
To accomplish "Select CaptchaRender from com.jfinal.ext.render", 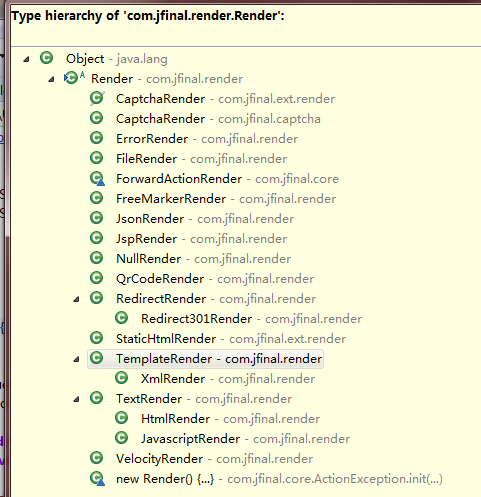I will click(x=225, y=99).
